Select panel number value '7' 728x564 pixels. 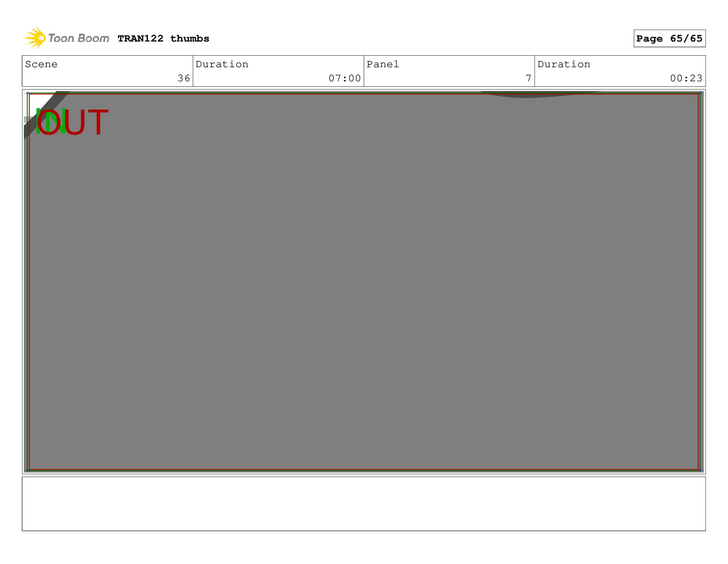528,78
